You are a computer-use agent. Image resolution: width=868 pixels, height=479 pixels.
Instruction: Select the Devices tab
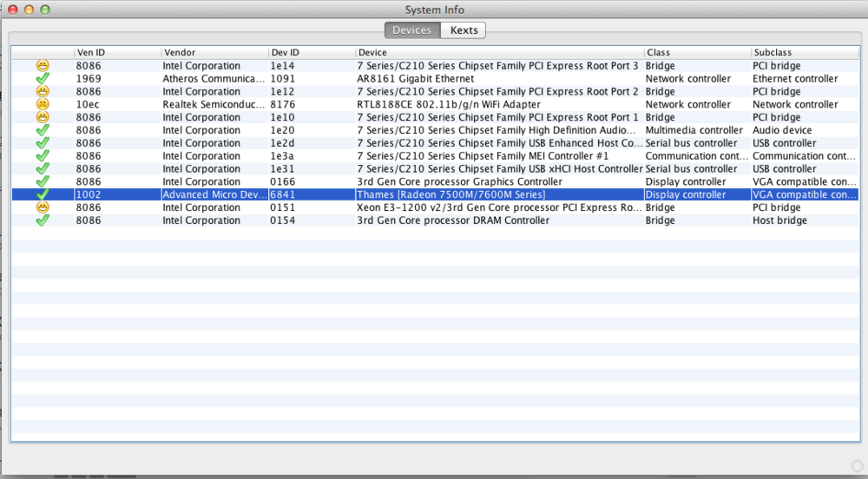tap(411, 30)
